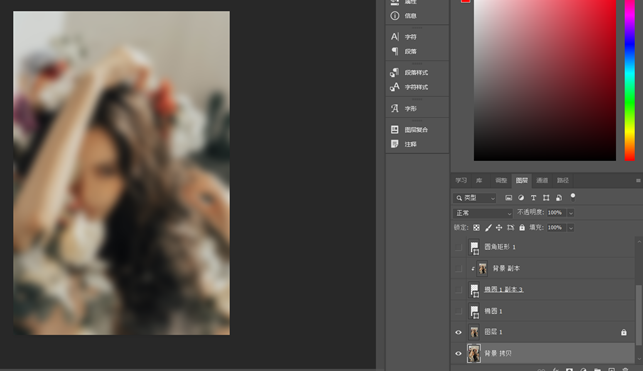The image size is (643, 371).
Task: Select the 圆角矩形 1 layer name
Action: click(500, 247)
